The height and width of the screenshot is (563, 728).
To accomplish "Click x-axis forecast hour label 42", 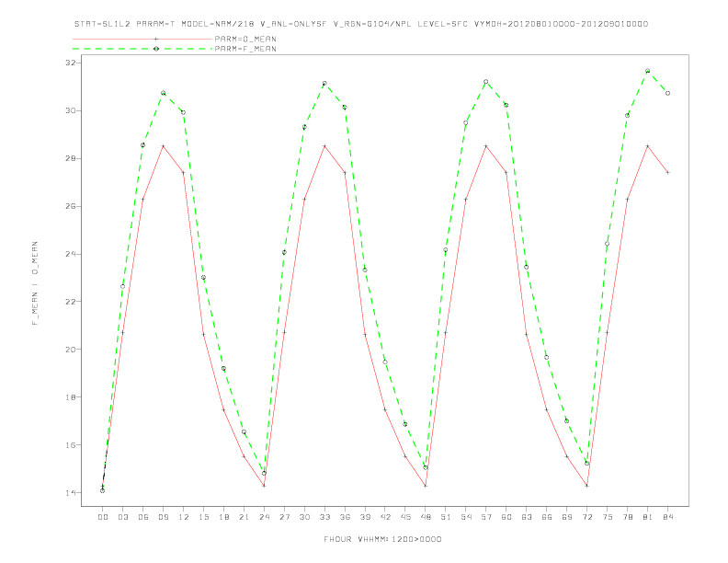I will click(x=385, y=517).
